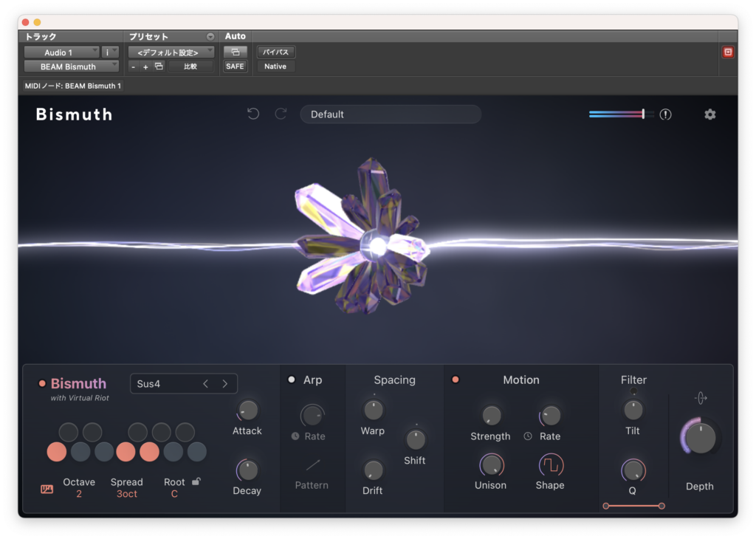Go to next chord preset arrow

[x=224, y=384]
